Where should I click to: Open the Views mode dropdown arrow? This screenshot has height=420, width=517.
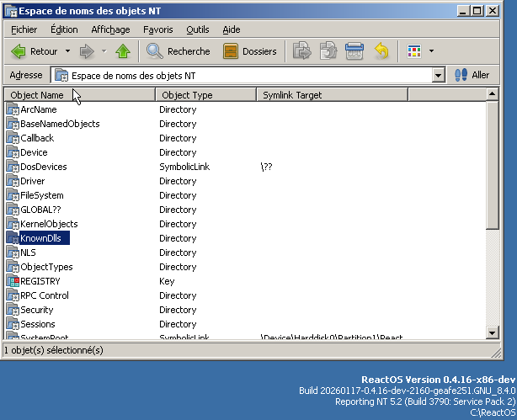[x=431, y=51]
